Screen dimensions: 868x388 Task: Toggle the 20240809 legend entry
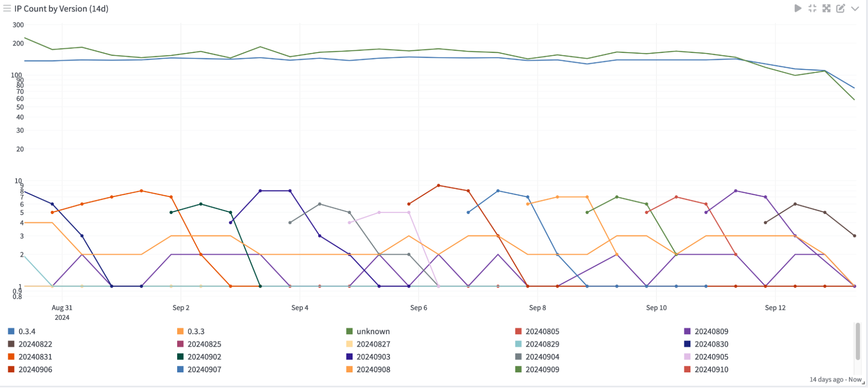[706, 332]
